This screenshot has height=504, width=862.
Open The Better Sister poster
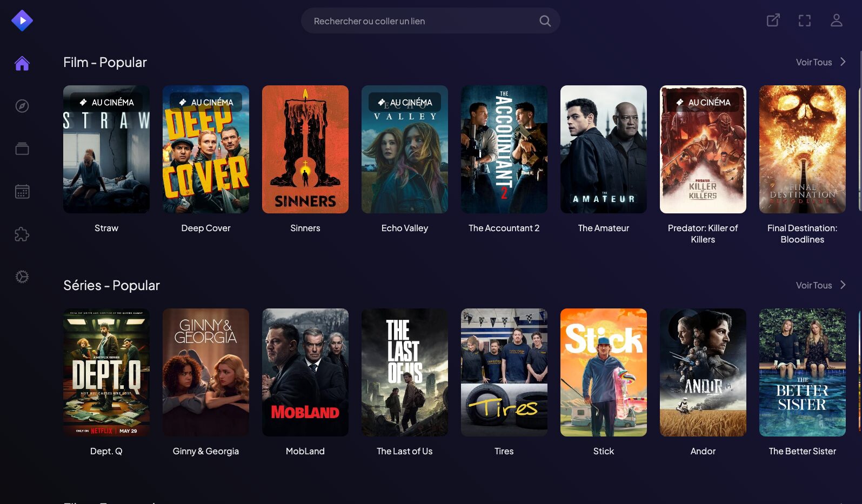point(803,372)
